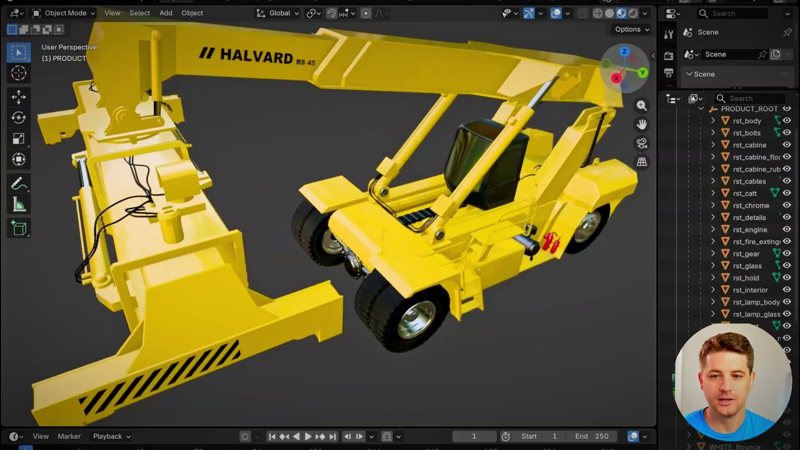Image resolution: width=800 pixels, height=450 pixels.
Task: Open the viewport View menu
Action: coord(112,13)
